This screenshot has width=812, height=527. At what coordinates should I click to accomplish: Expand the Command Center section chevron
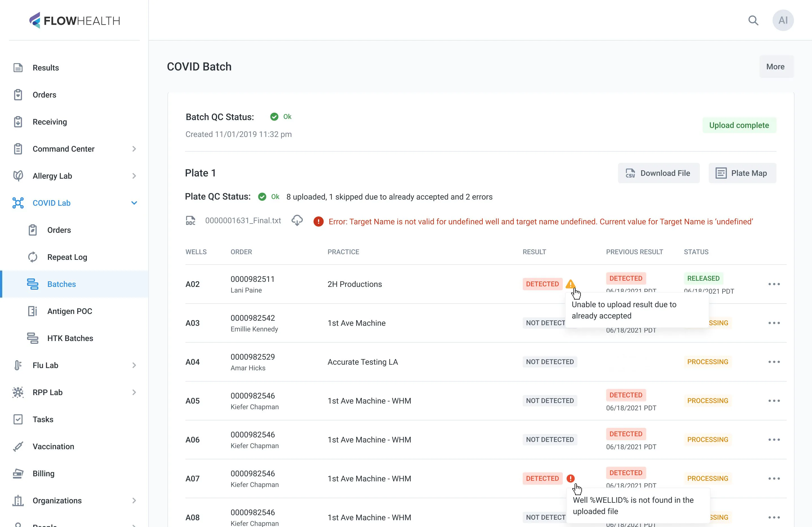134,149
